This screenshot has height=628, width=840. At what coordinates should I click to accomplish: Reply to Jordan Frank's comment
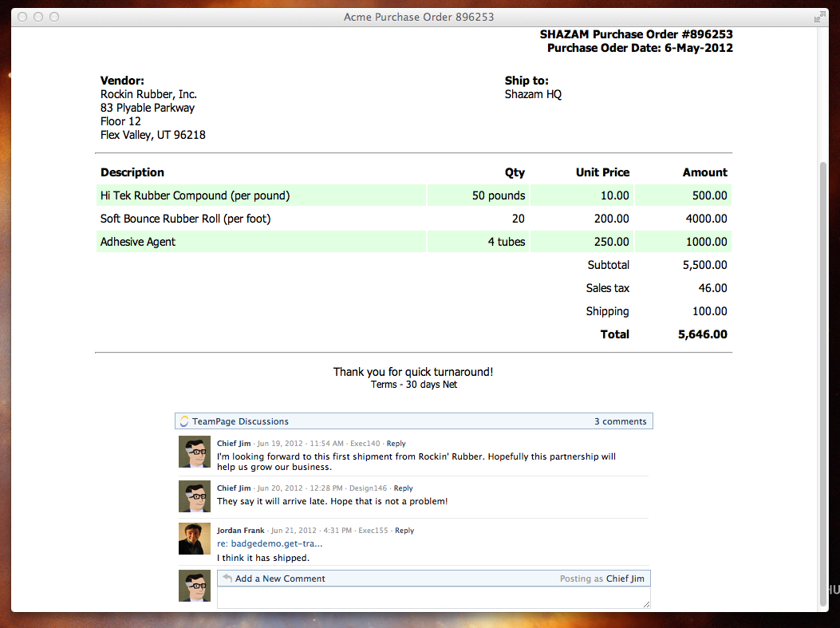pos(404,531)
